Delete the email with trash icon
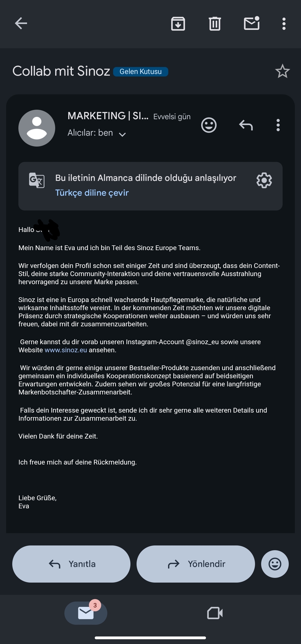This screenshot has height=644, width=301. [x=215, y=24]
